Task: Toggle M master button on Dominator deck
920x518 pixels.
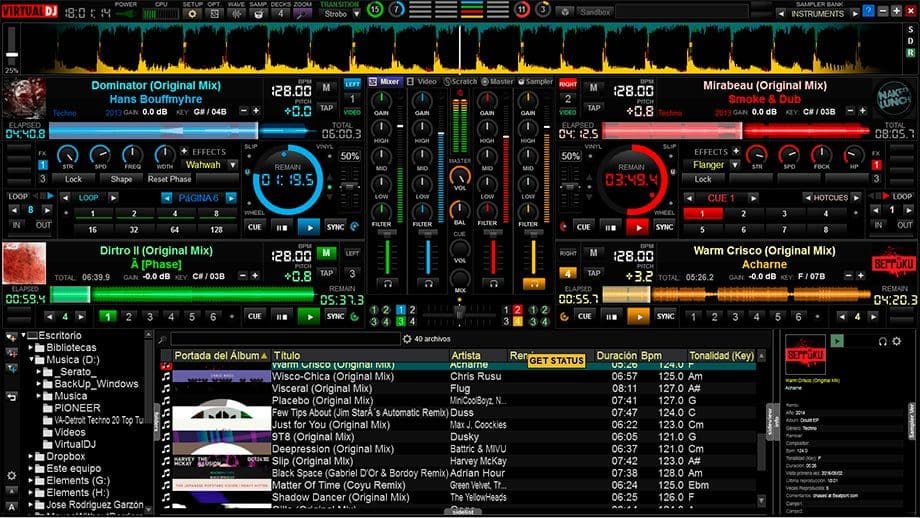Action: click(326, 88)
